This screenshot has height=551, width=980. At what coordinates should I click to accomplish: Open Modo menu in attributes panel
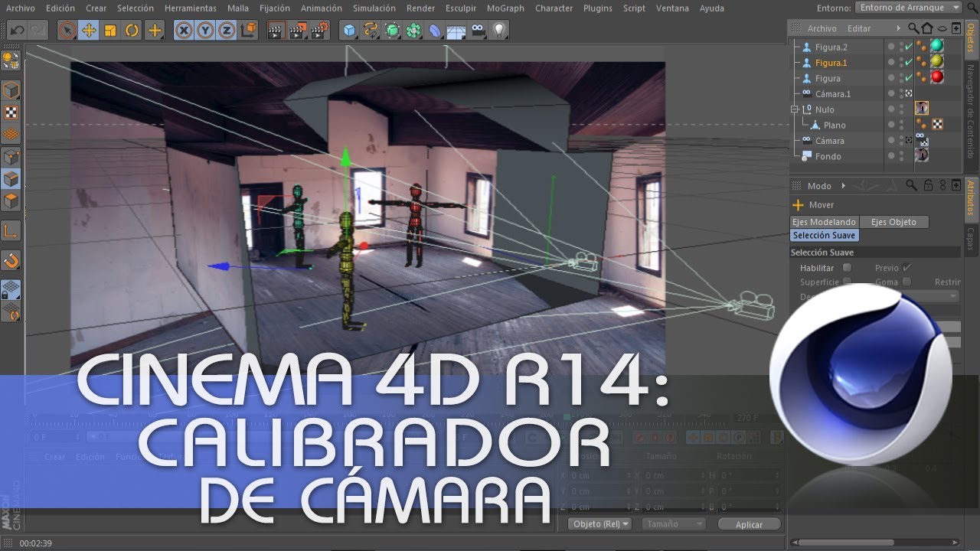pos(819,186)
